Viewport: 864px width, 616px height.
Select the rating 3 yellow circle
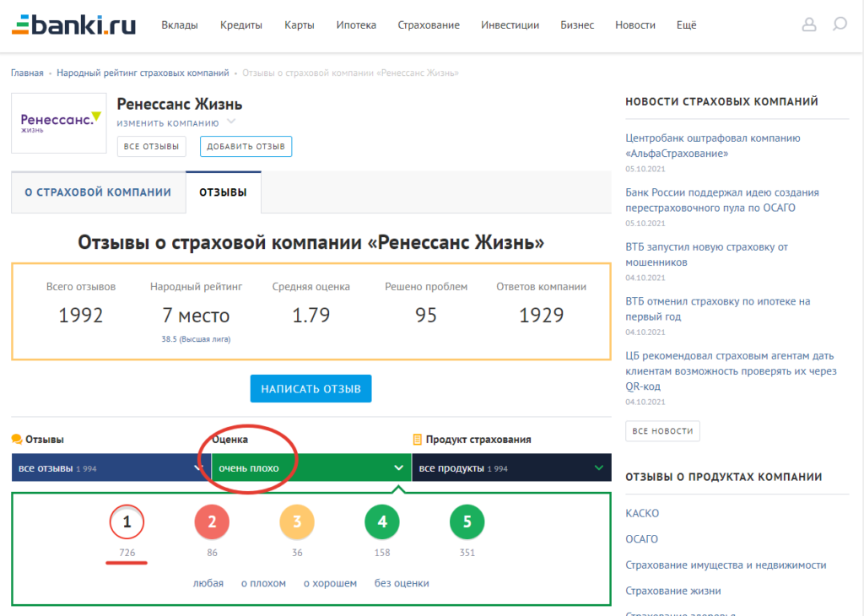[297, 521]
